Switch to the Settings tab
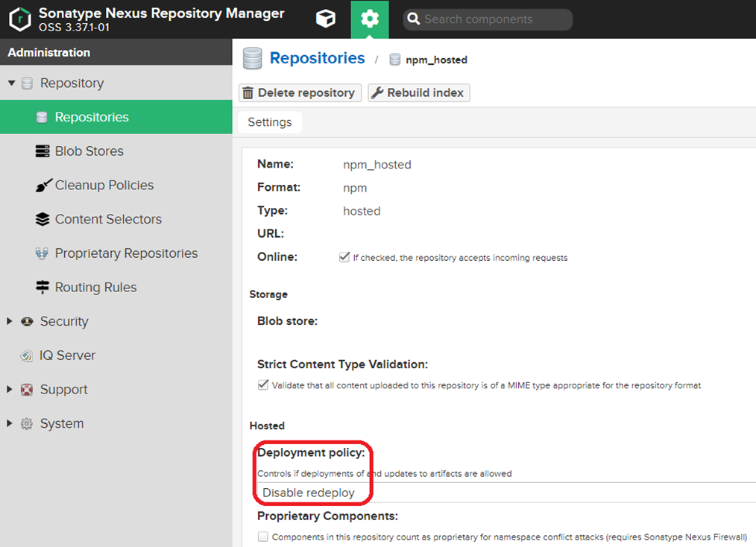 click(270, 122)
